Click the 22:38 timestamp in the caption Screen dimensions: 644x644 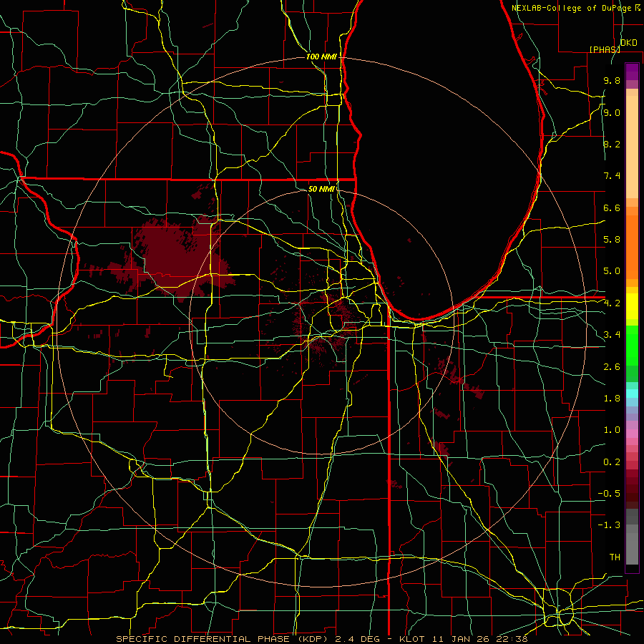(x=512, y=639)
